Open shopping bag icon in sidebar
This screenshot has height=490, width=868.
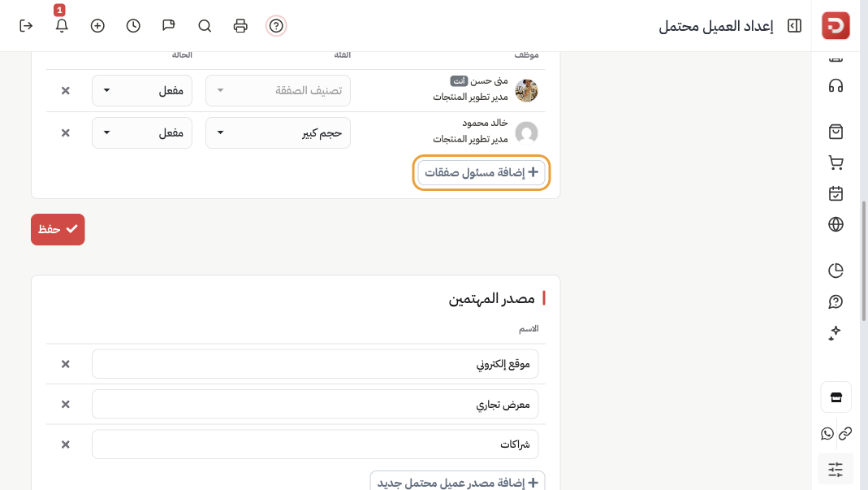click(836, 132)
